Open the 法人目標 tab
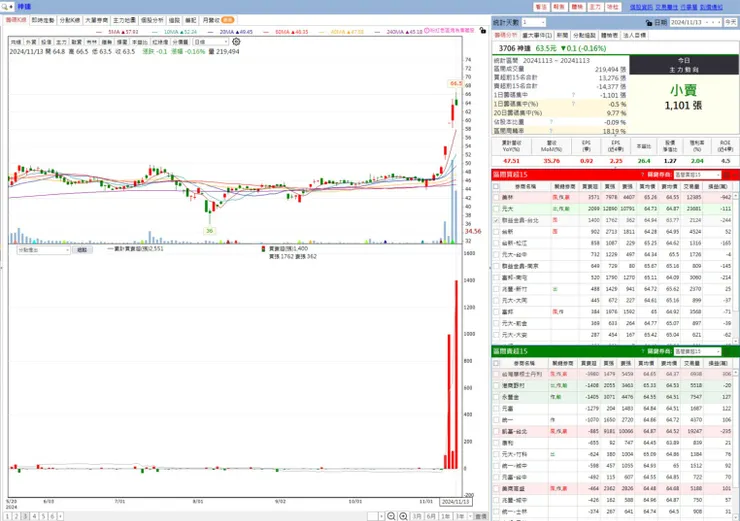 pyautogui.click(x=635, y=35)
